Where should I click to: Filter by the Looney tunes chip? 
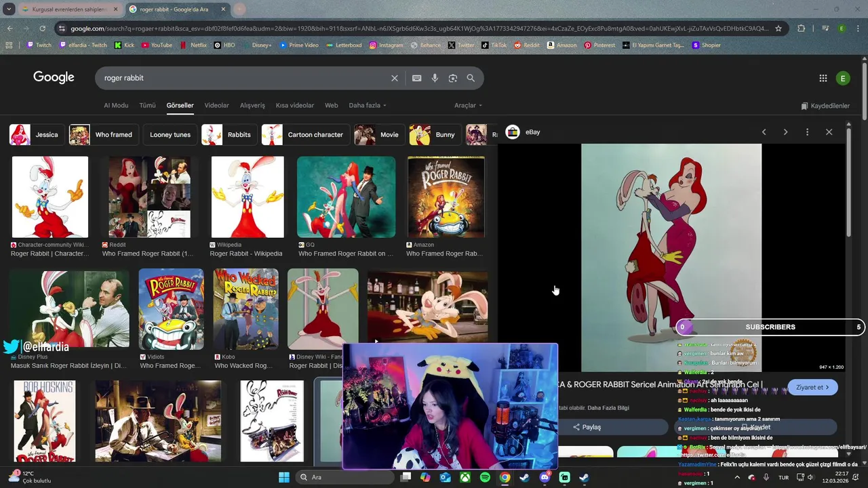click(170, 135)
